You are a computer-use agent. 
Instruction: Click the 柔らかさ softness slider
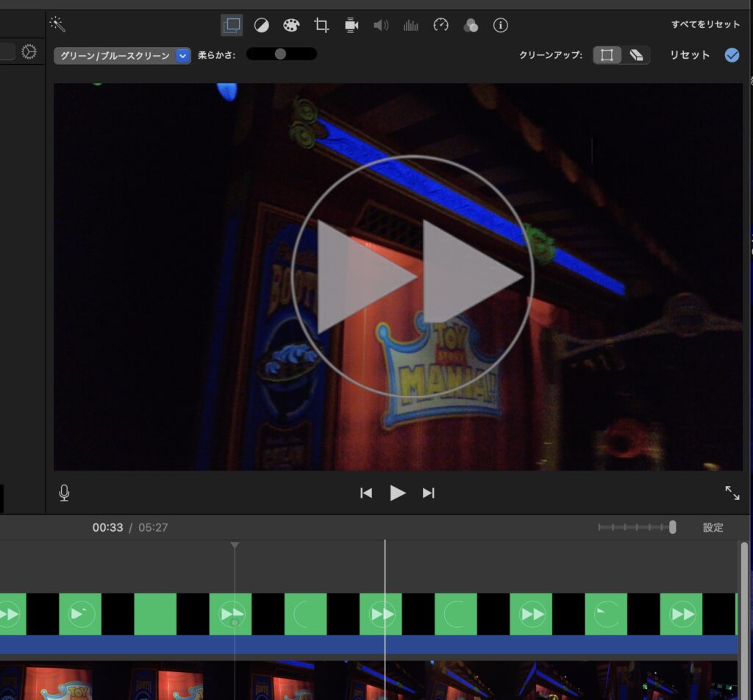pyautogui.click(x=281, y=54)
